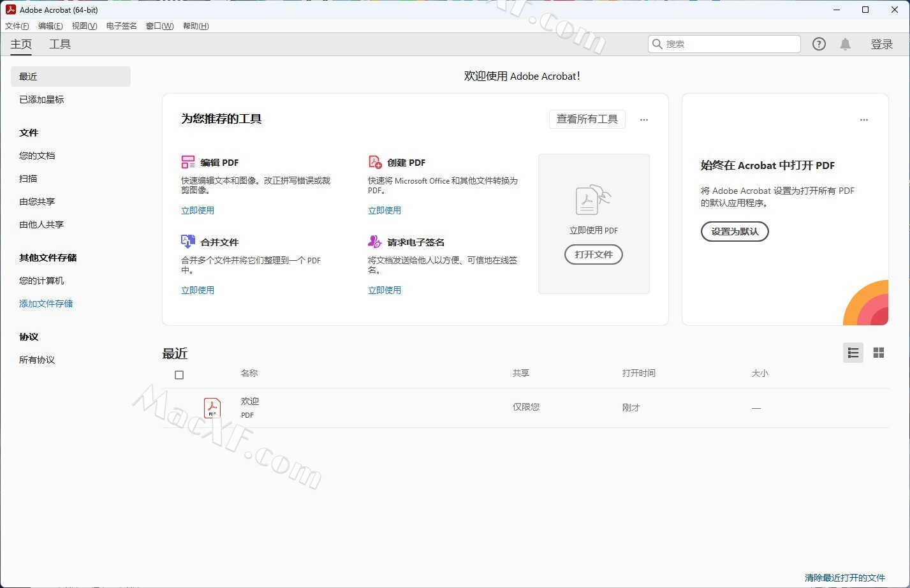Click 清除最近打开的文件 link
910x588 pixels.
[x=845, y=578]
